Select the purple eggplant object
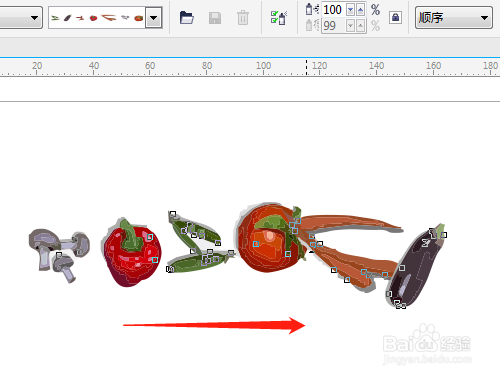 pos(415,267)
